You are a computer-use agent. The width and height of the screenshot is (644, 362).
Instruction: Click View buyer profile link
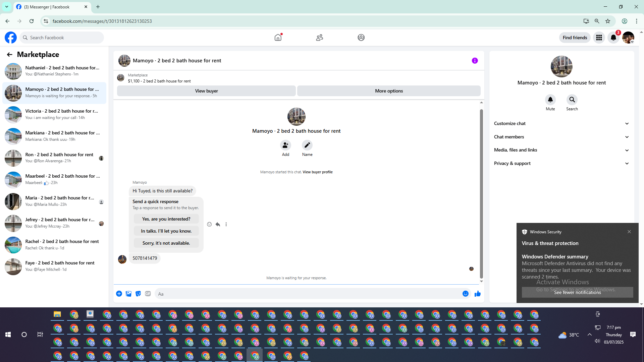[317, 172]
